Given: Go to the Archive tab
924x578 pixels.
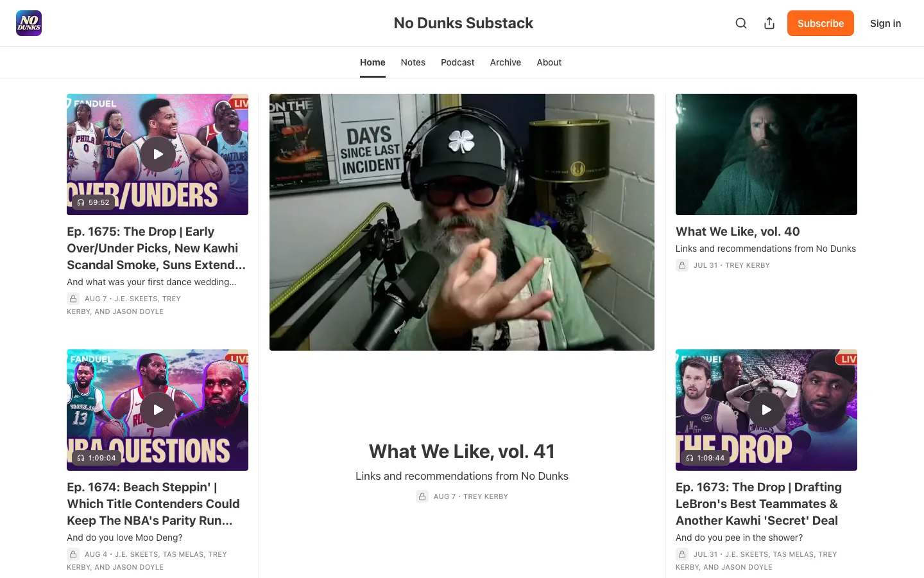Looking at the screenshot, I should click(506, 62).
